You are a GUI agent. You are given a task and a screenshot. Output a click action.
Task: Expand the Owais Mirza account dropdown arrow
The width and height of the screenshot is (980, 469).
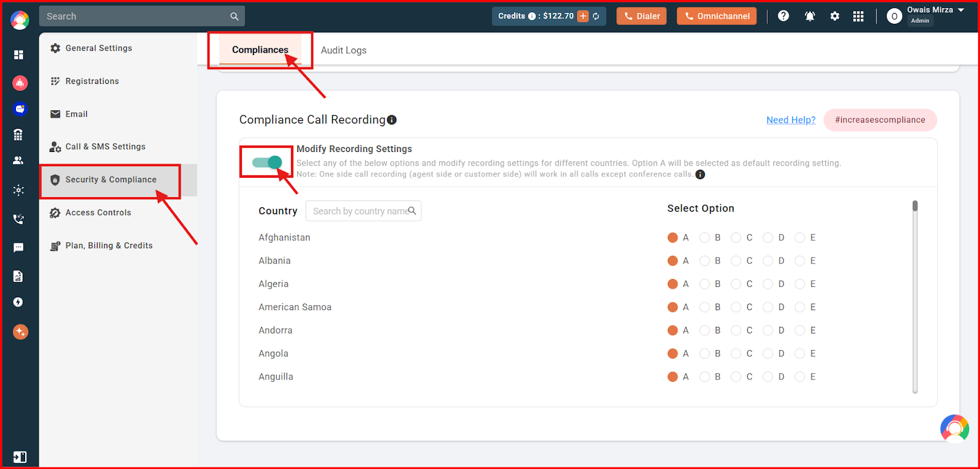(x=961, y=10)
